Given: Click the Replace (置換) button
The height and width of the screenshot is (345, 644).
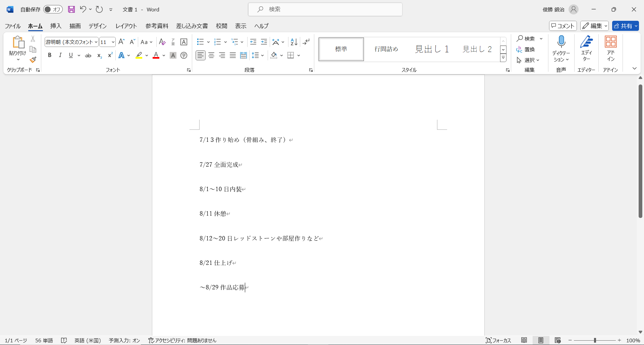Looking at the screenshot, I should click(x=526, y=49).
